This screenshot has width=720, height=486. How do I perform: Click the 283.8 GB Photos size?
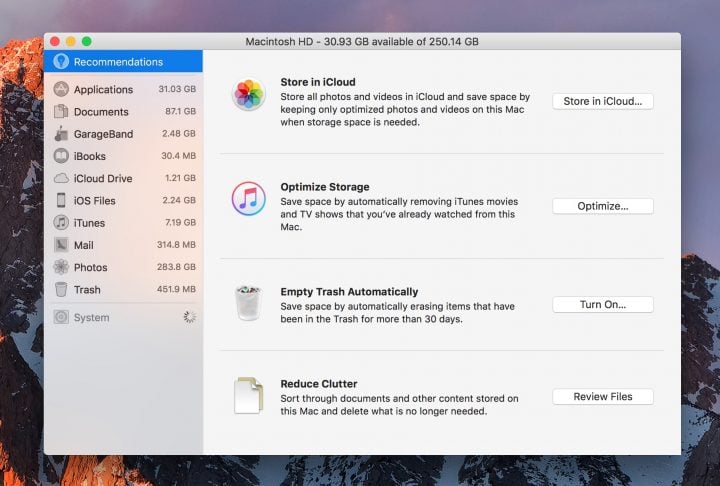[x=176, y=266]
